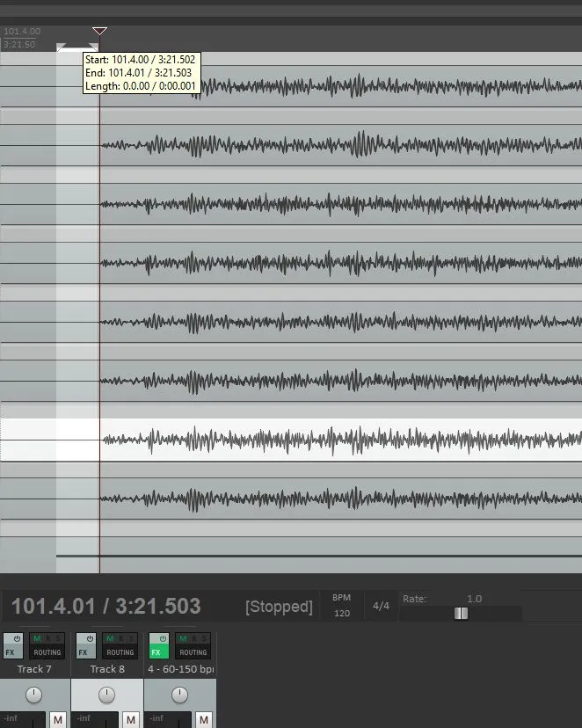Click the Track 7 pan knob

click(x=33, y=695)
